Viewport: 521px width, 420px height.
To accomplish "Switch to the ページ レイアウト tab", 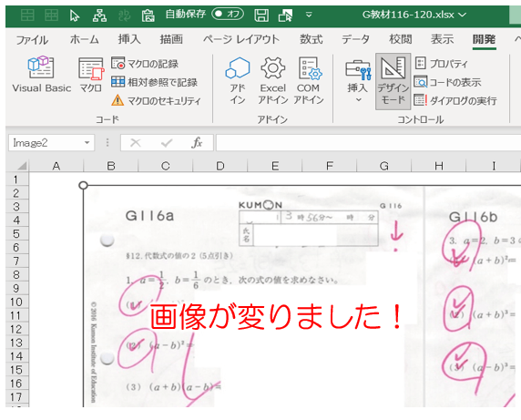I will [x=241, y=39].
